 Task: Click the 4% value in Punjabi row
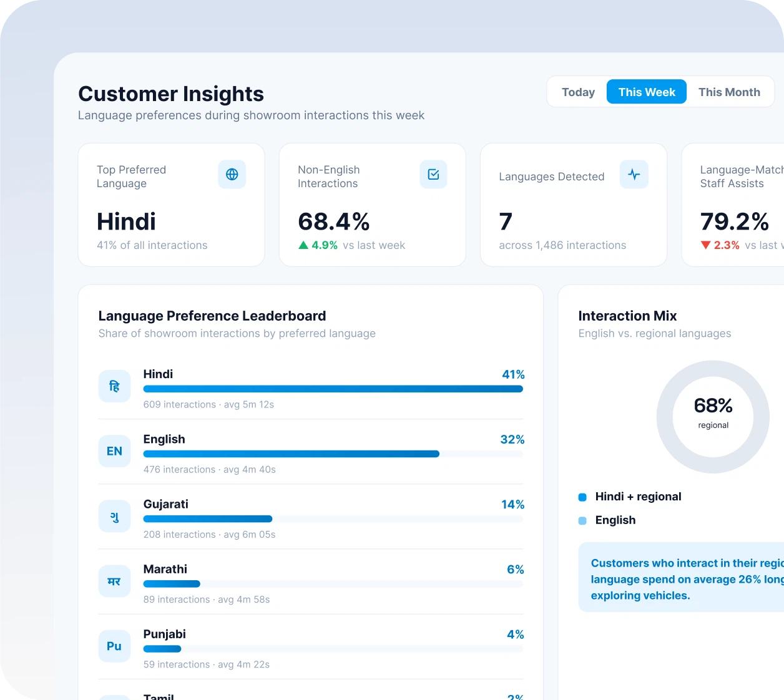point(516,634)
